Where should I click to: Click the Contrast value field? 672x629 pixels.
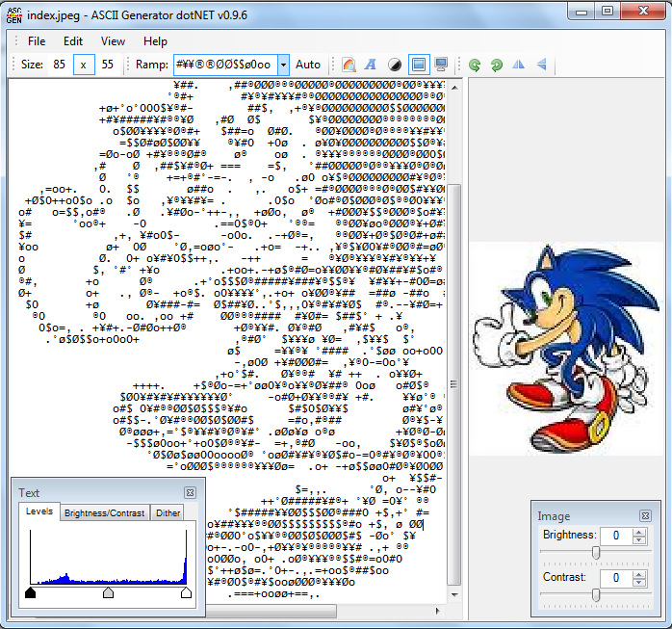tap(616, 578)
